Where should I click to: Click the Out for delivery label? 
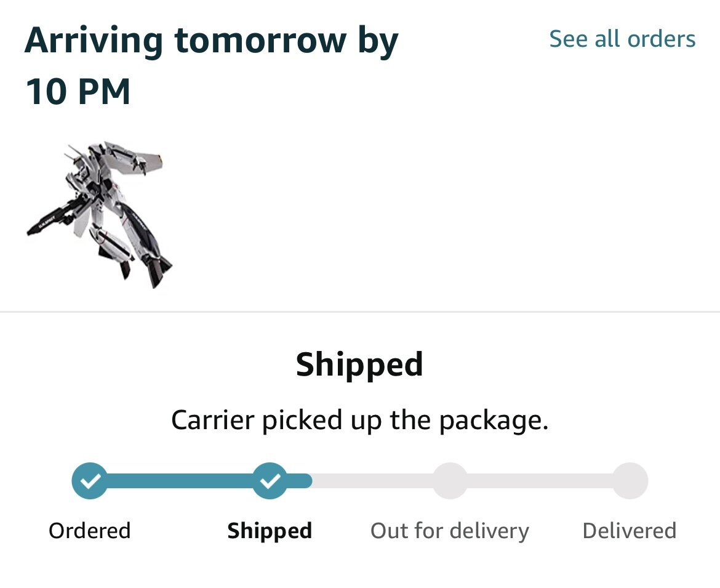(450, 531)
